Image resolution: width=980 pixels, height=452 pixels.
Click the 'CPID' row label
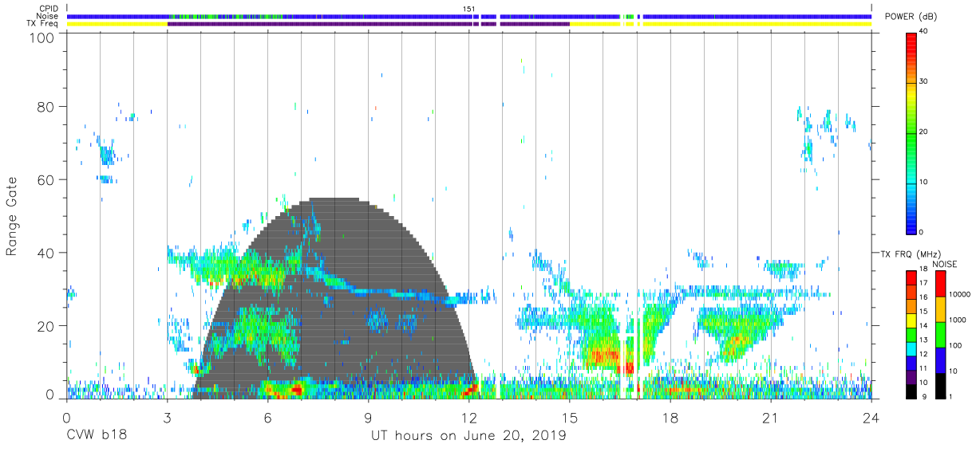[49, 9]
